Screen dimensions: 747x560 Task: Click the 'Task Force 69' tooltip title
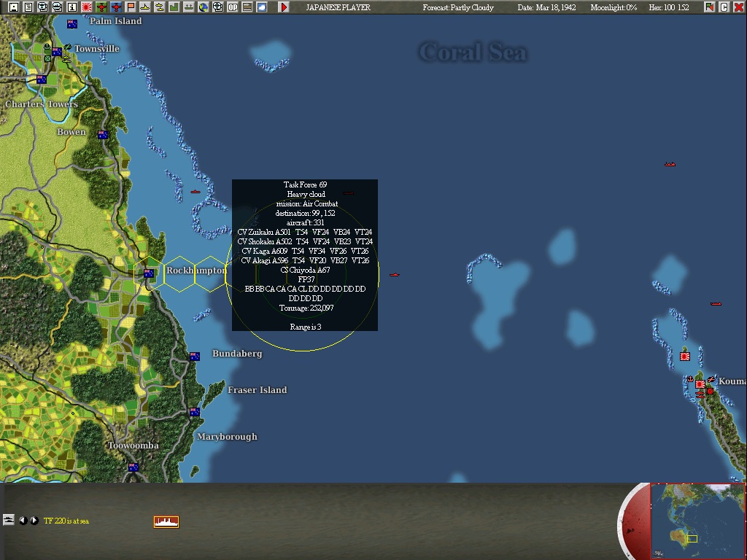(305, 184)
